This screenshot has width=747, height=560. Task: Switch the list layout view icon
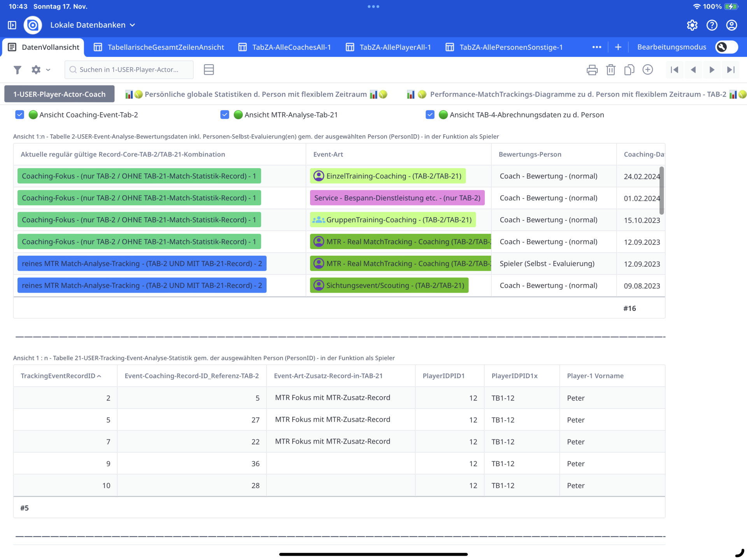click(x=209, y=70)
